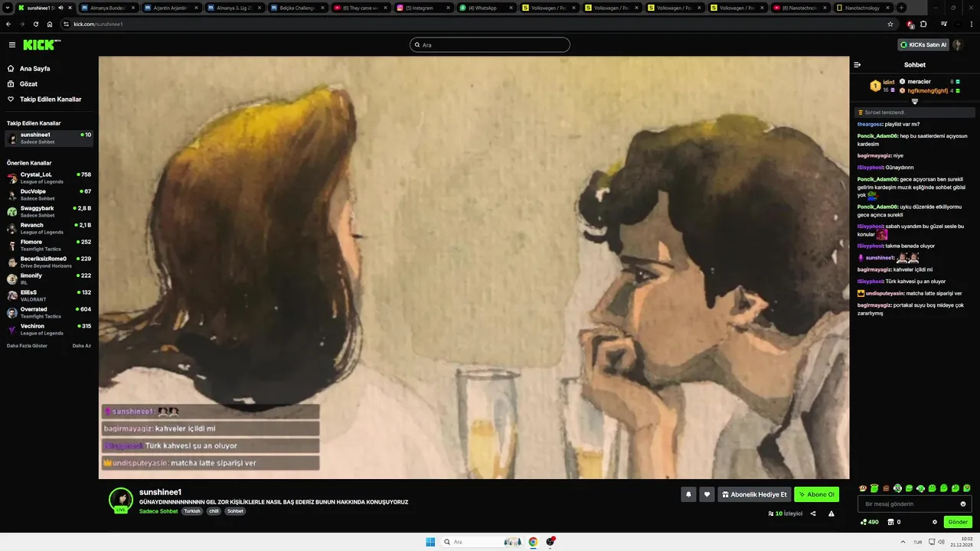
Task: Click the Bir mesaj gönderin chat input
Action: (x=915, y=504)
